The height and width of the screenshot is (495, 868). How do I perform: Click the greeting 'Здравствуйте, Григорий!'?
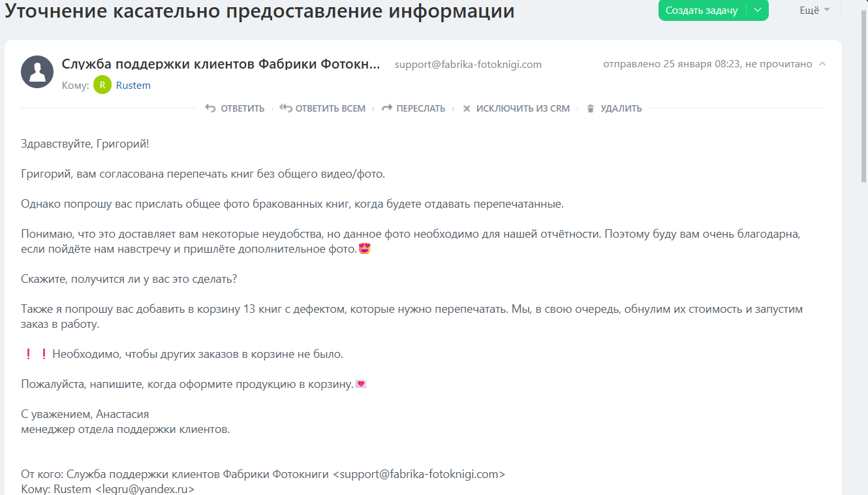click(85, 143)
